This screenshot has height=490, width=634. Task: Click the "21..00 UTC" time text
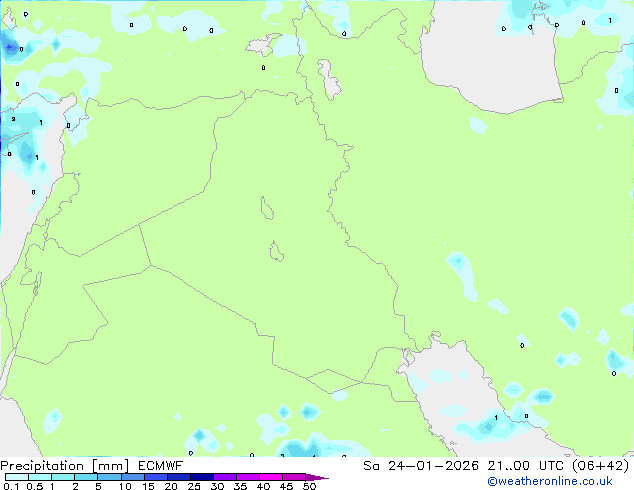coord(526,466)
